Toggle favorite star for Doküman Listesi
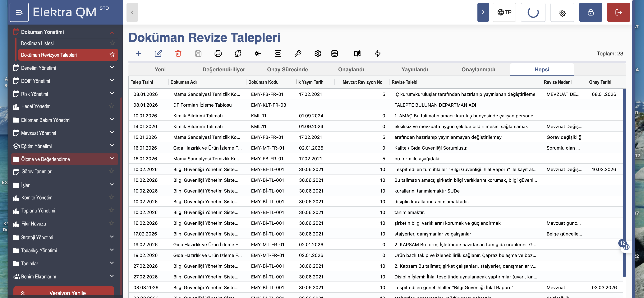The width and height of the screenshot is (644, 298). [112, 43]
